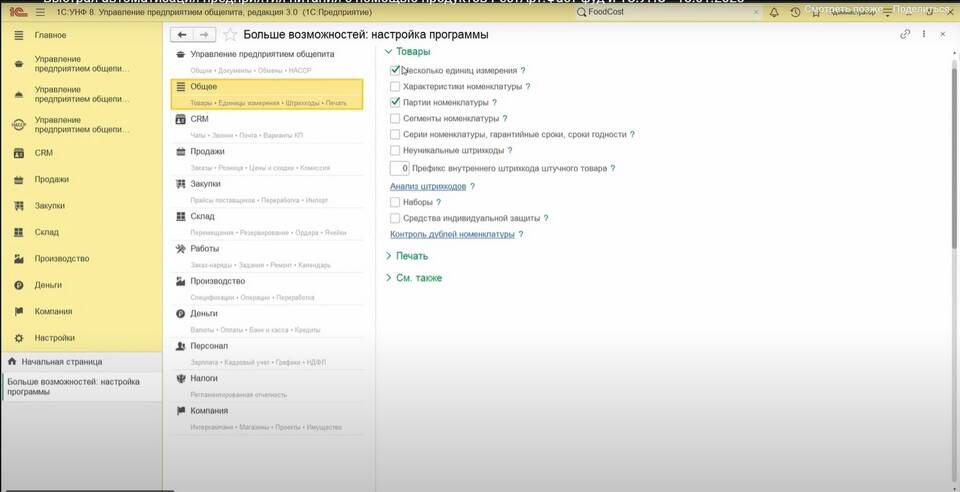The width and height of the screenshot is (960, 492).
Task: Go back with the left arrow button
Action: pos(182,35)
